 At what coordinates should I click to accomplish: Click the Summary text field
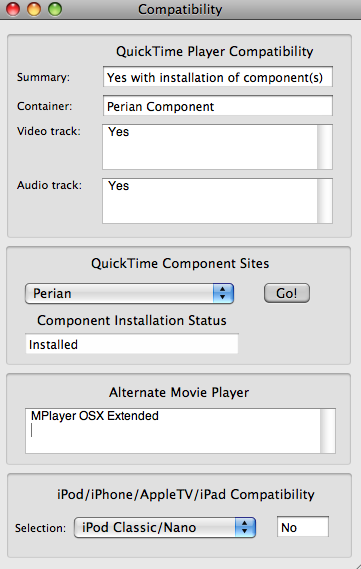pos(218,77)
